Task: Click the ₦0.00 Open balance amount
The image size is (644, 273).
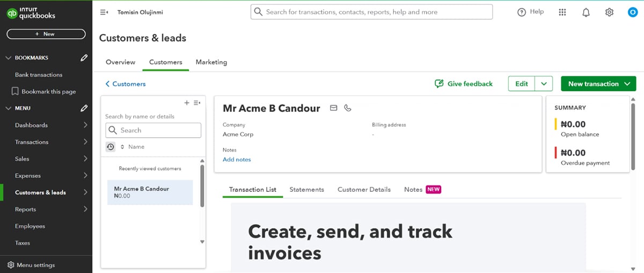Action: pyautogui.click(x=573, y=124)
